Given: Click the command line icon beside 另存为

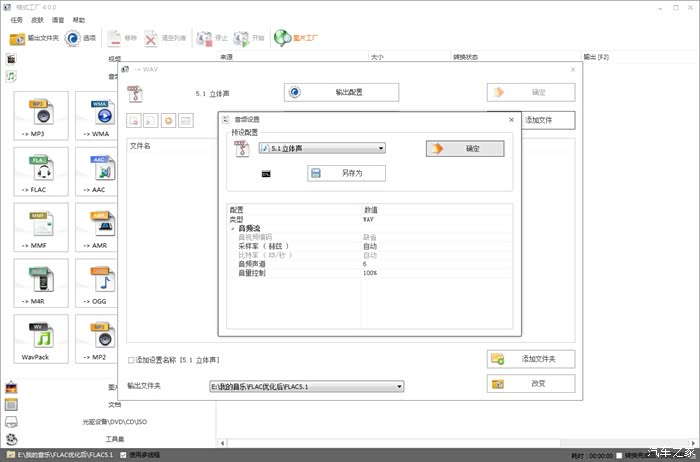Looking at the screenshot, I should tap(266, 174).
